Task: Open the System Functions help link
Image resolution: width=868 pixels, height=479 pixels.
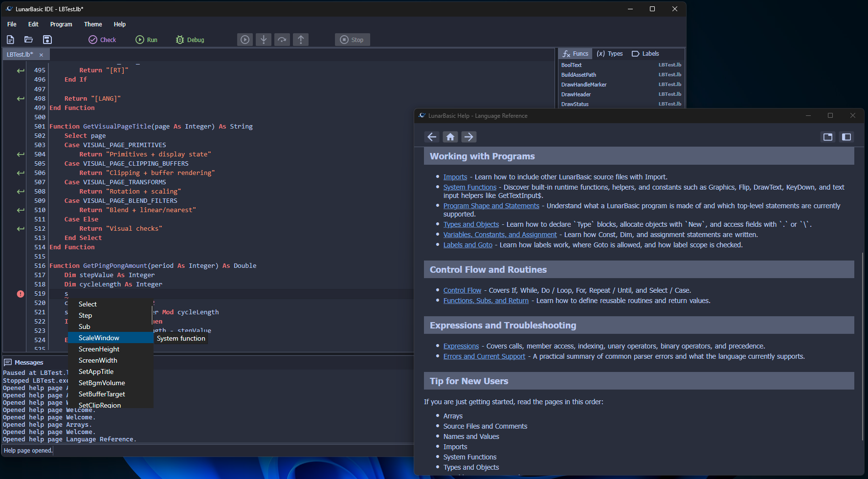Action: pos(469,187)
